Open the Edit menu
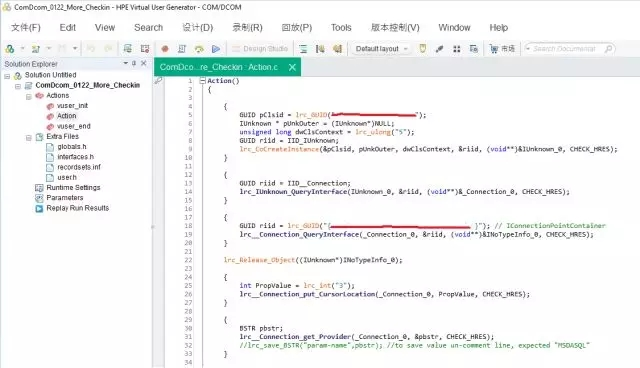This screenshot has height=368, width=640. point(67,27)
